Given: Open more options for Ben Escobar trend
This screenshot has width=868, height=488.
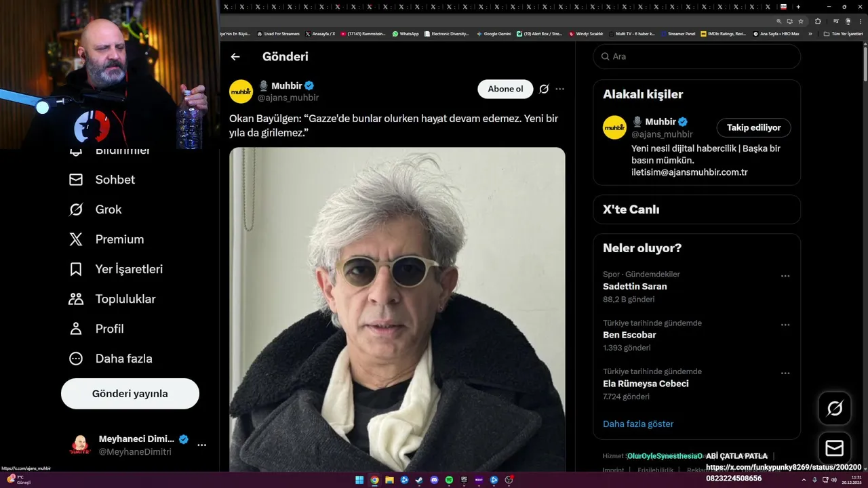Looking at the screenshot, I should point(785,325).
